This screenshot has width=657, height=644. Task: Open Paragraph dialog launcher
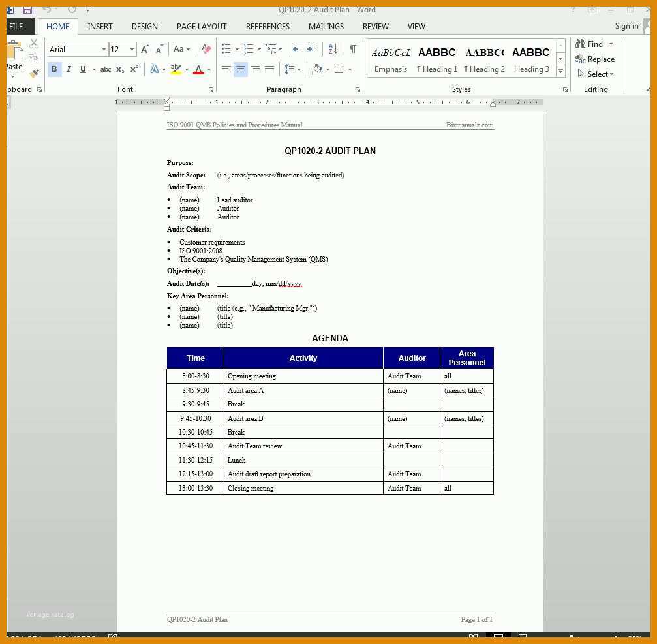(x=358, y=89)
